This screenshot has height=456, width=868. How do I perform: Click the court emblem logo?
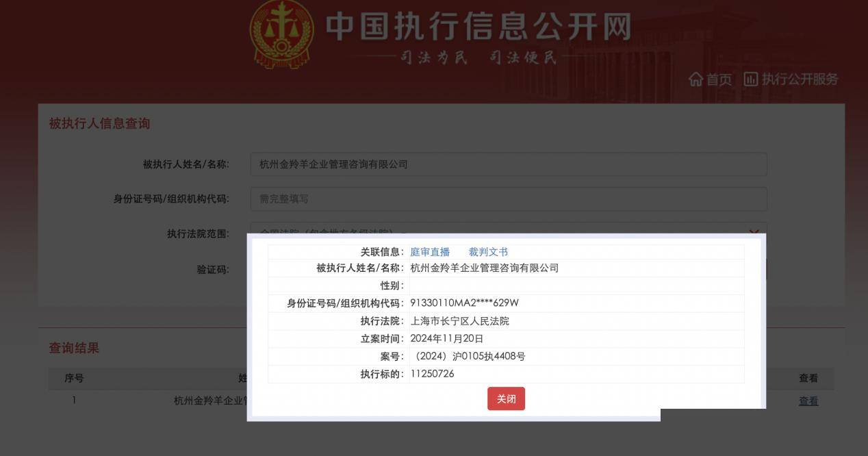282,33
